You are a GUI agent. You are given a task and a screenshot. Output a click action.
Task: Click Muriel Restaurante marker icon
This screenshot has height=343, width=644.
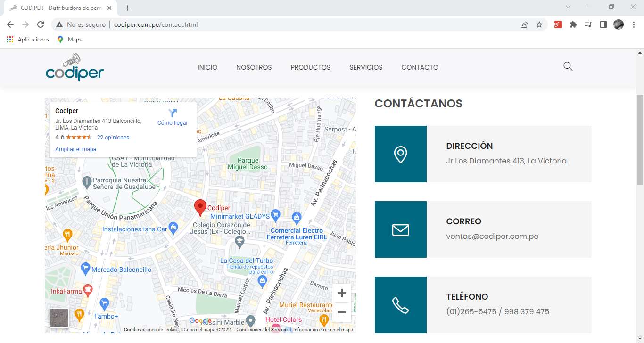323,320
